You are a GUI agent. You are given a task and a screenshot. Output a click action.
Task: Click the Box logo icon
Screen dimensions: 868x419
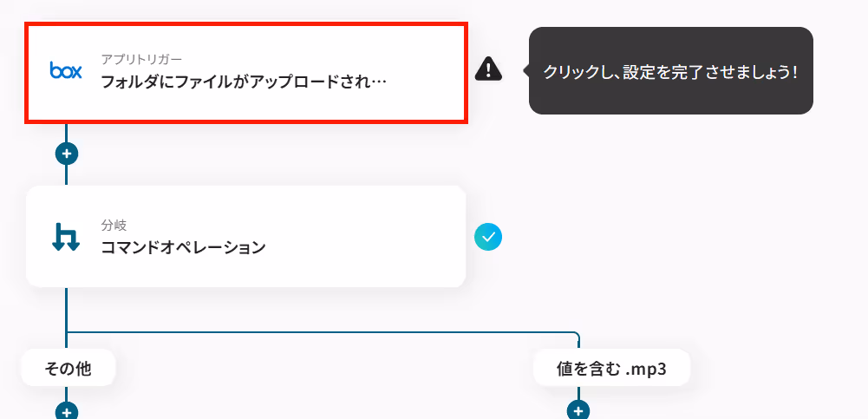pyautogui.click(x=66, y=71)
